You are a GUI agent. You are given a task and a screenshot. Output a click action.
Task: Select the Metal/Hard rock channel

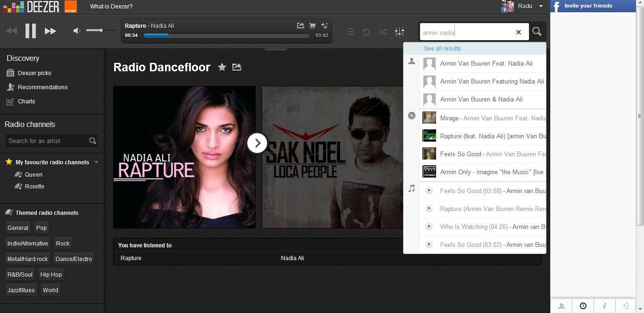pyautogui.click(x=28, y=259)
